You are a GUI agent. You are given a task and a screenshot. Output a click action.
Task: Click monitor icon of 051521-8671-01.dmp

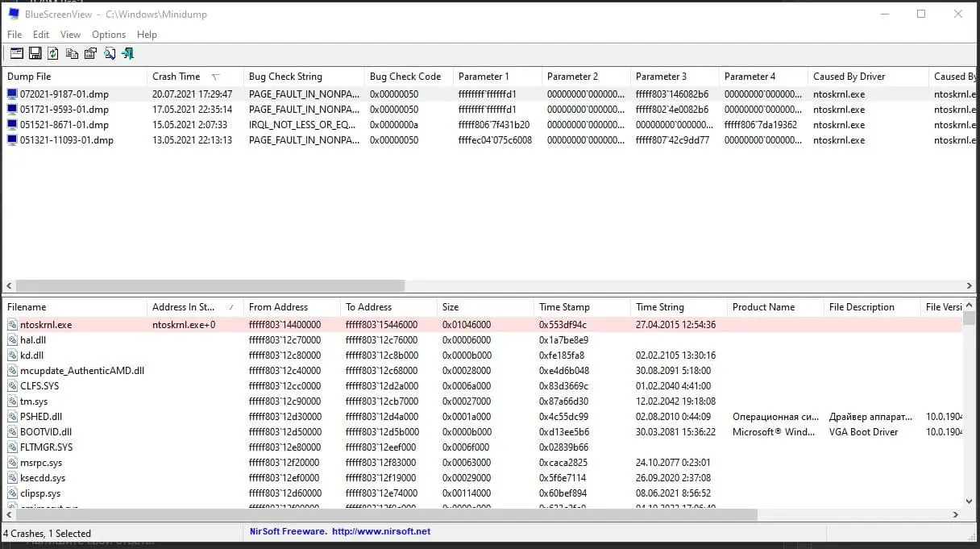[12, 125]
